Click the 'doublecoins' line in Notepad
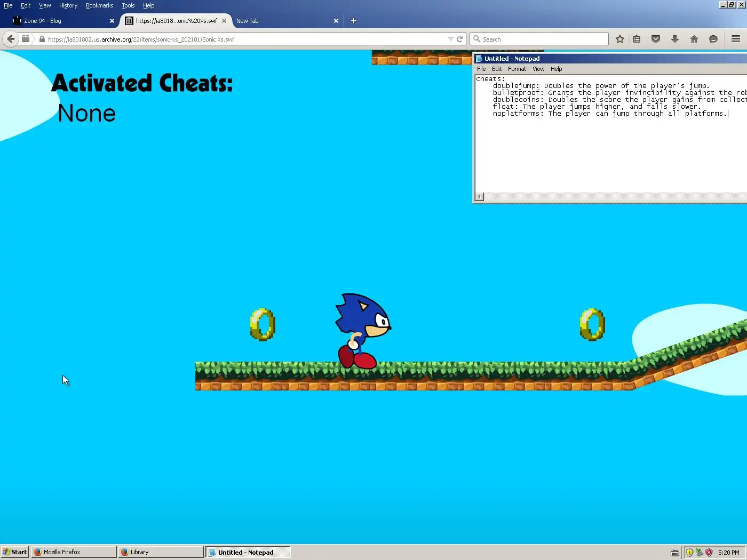Screen dimensions: 747x560 (619, 100)
